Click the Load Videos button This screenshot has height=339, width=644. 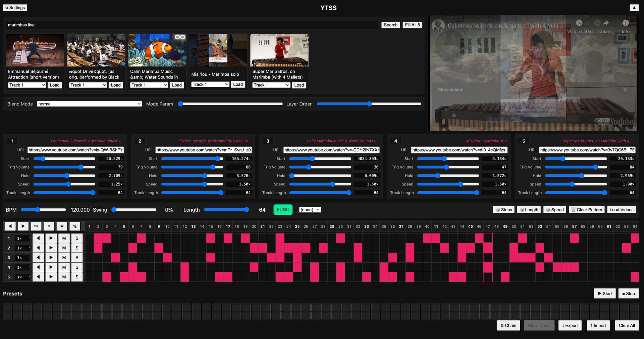[x=621, y=210]
